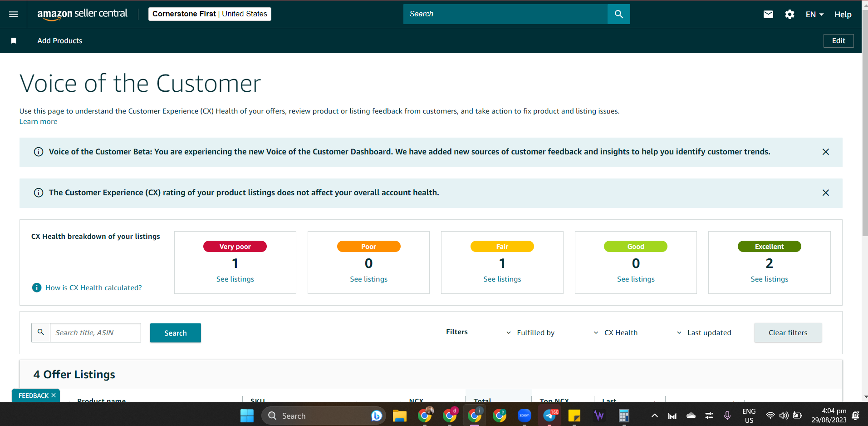Open File Explorer from taskbar
The image size is (868, 426).
pyautogui.click(x=399, y=416)
